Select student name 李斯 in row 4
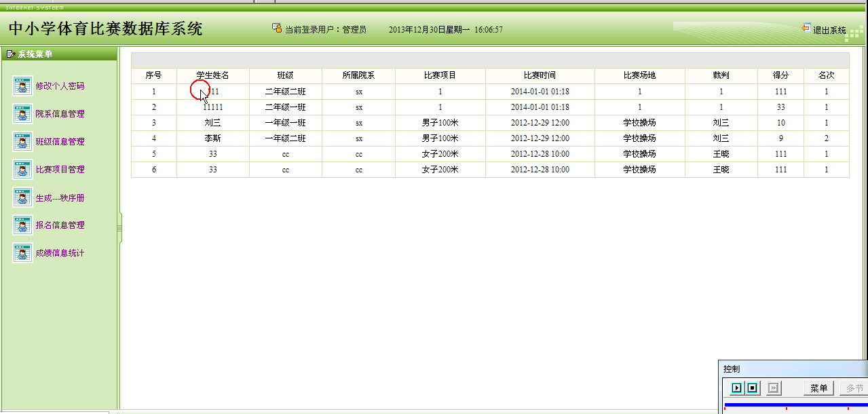This screenshot has width=868, height=414. click(x=213, y=138)
